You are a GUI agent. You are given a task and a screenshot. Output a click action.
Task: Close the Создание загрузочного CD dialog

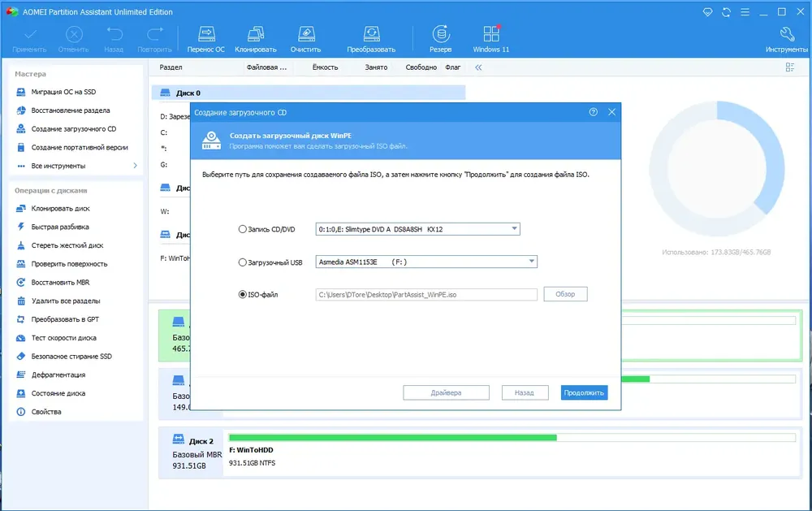(x=611, y=112)
